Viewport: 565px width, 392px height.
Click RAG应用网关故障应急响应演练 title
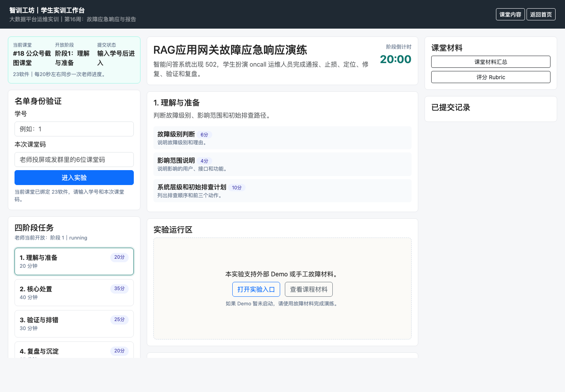point(230,50)
